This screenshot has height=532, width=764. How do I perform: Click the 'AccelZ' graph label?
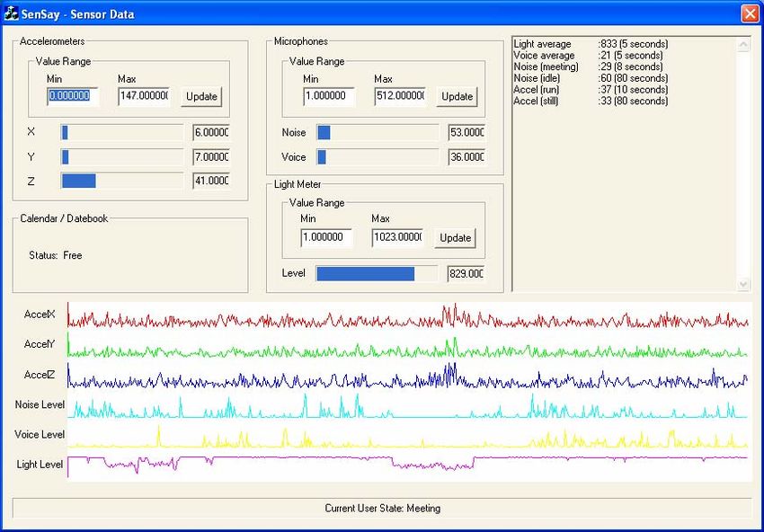(40, 375)
